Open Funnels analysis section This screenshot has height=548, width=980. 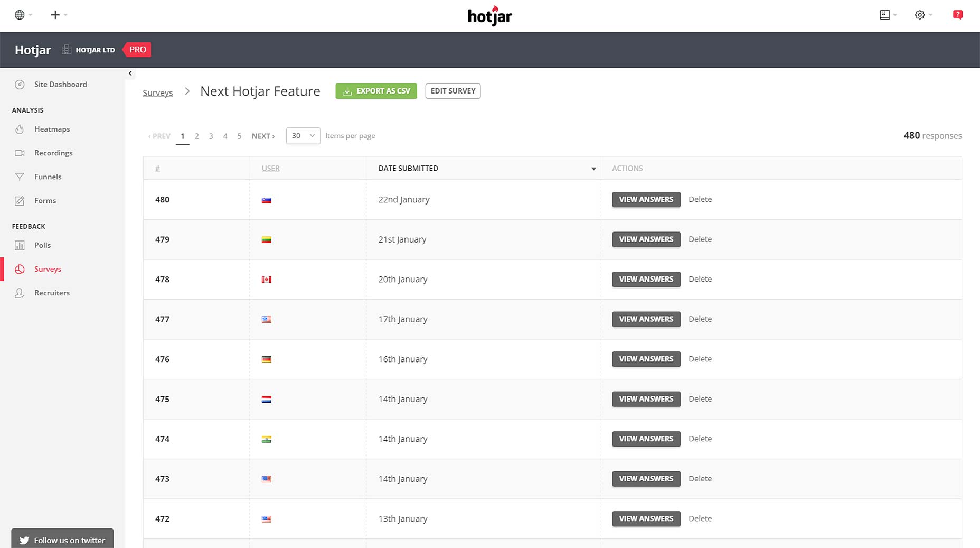click(x=48, y=177)
